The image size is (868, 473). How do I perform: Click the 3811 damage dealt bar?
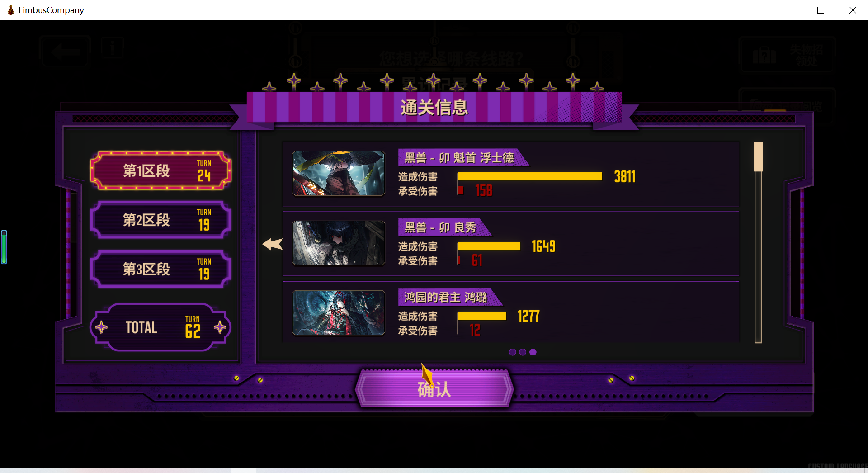[x=529, y=176]
